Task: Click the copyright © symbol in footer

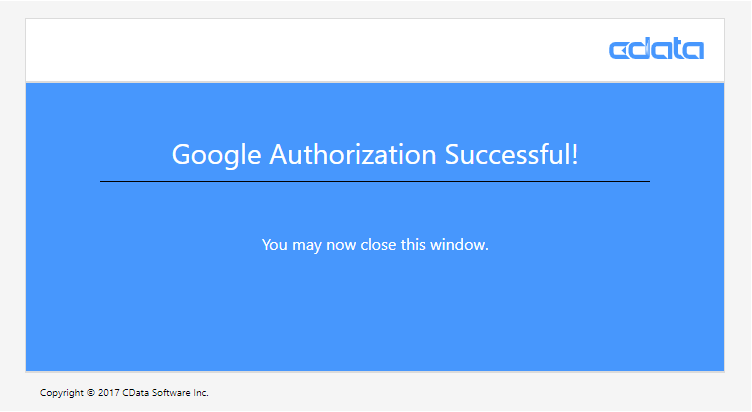Action: pos(91,393)
